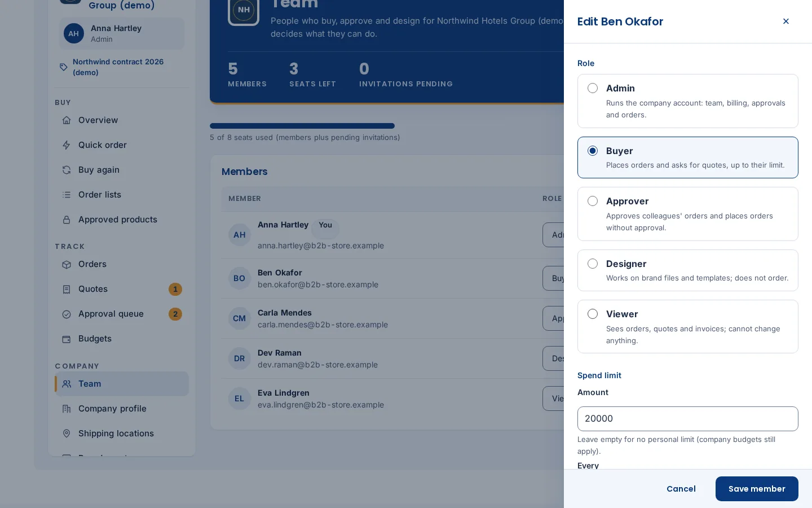Viewport: 812px width, 508px height.
Task: Cancel editing Ben Okafor
Action: [681, 489]
